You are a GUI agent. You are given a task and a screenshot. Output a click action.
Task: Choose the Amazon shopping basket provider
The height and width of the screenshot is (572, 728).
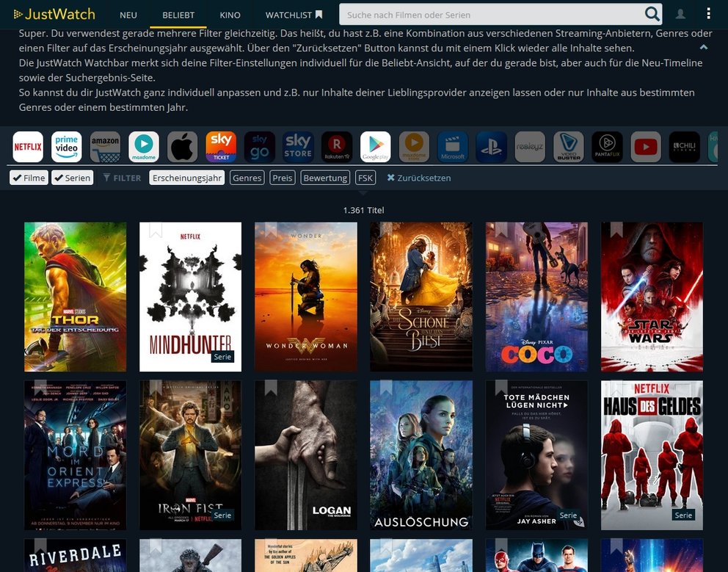[x=105, y=147]
